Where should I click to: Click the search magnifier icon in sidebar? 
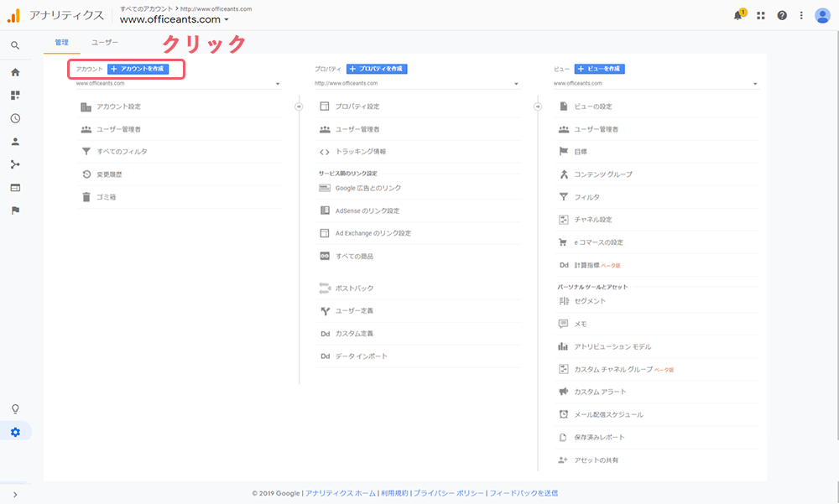(15, 45)
